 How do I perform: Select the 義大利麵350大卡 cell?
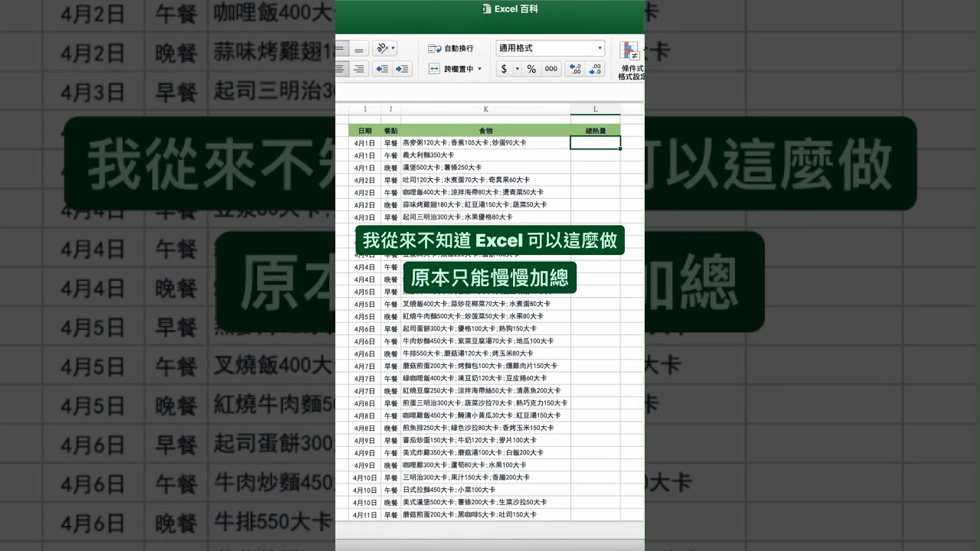(x=485, y=155)
